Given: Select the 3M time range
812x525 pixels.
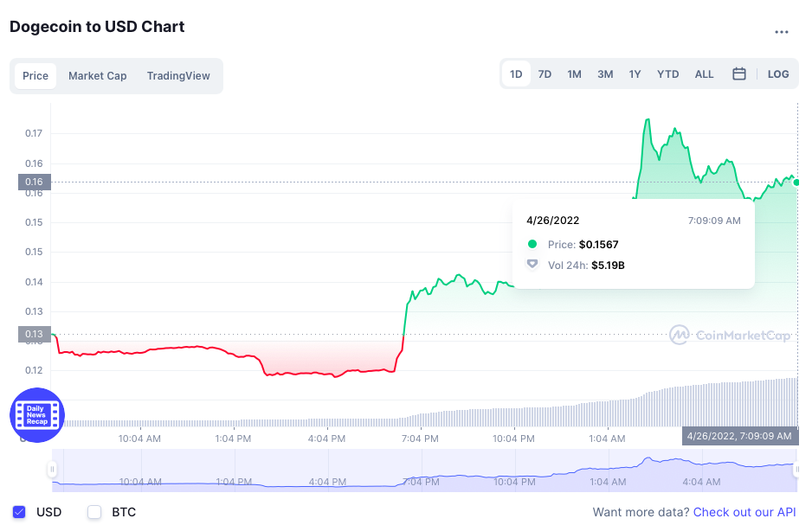Looking at the screenshot, I should [x=605, y=74].
